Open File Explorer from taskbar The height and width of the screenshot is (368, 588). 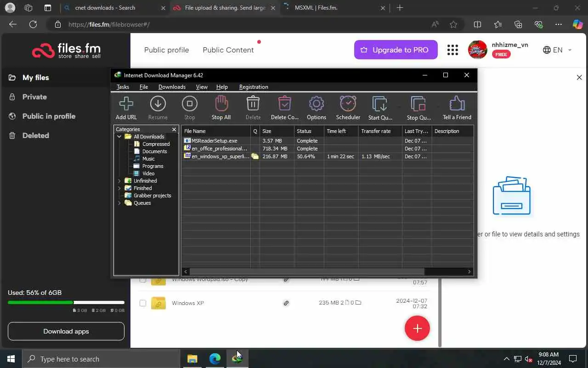[192, 359]
